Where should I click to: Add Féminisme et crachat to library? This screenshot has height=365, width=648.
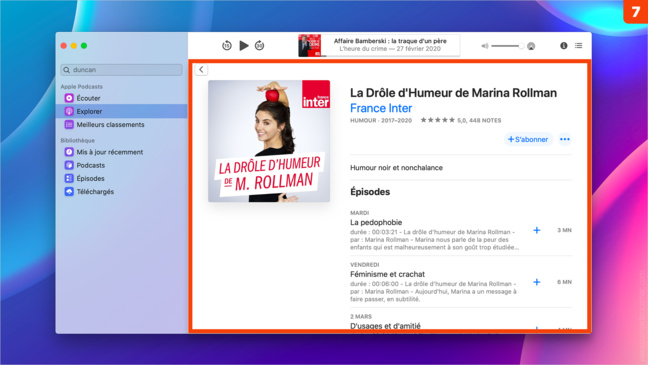coord(536,282)
